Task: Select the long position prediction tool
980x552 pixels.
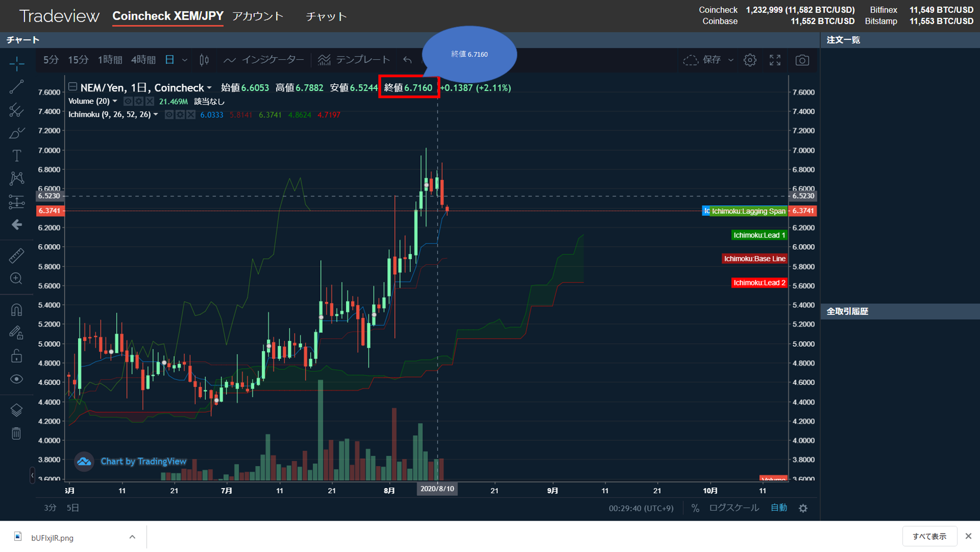Action: click(x=17, y=202)
